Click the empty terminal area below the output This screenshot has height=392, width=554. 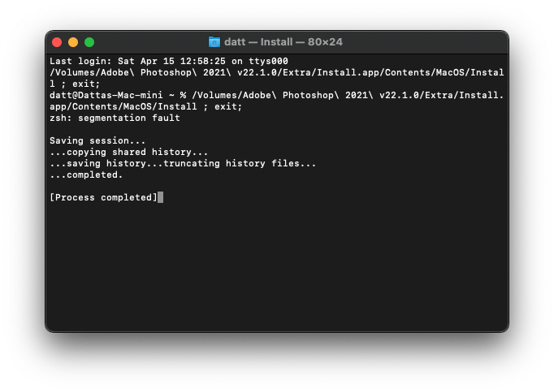[x=276, y=268]
